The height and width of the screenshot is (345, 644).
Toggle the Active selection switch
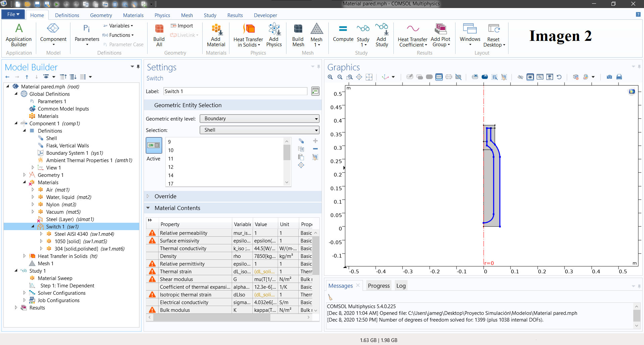[x=154, y=145]
